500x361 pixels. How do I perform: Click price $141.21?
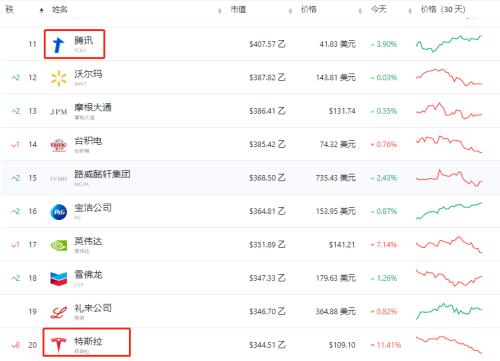tap(342, 245)
